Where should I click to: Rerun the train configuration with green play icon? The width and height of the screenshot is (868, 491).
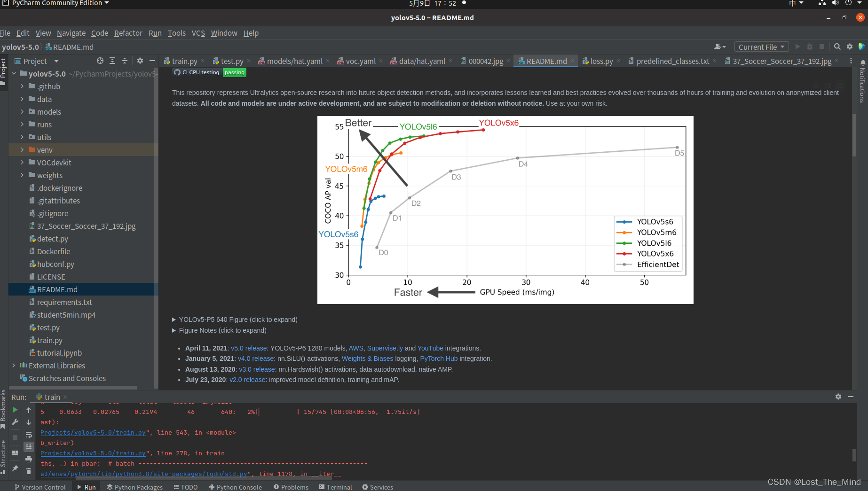15,410
